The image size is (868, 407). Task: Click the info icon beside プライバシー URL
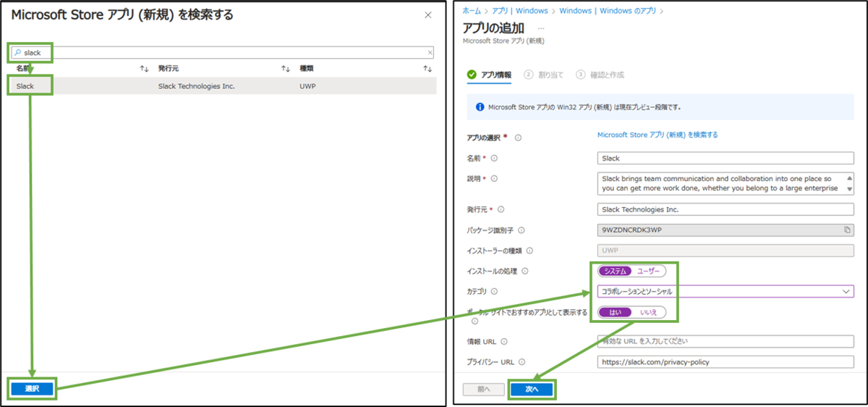pyautogui.click(x=521, y=362)
